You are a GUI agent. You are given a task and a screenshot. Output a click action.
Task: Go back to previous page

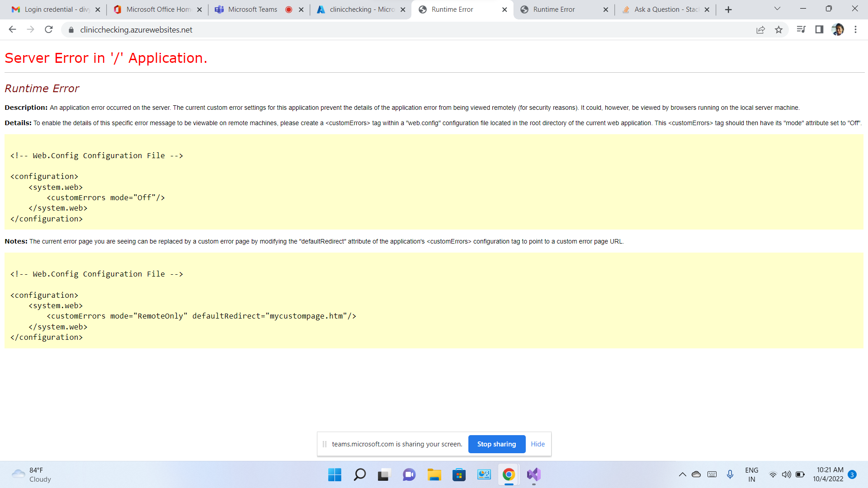[13, 30]
